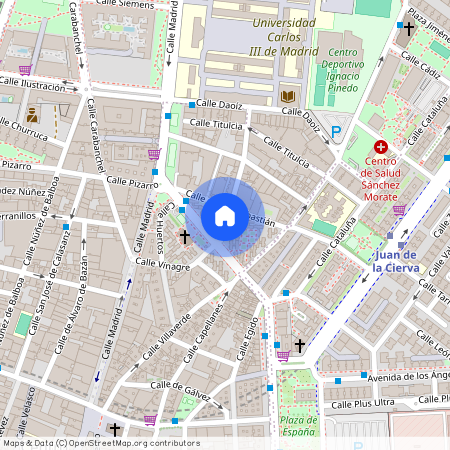Click the church cross icon near Plaza Jiménez
This screenshot has height=450, width=450.
[x=409, y=29]
